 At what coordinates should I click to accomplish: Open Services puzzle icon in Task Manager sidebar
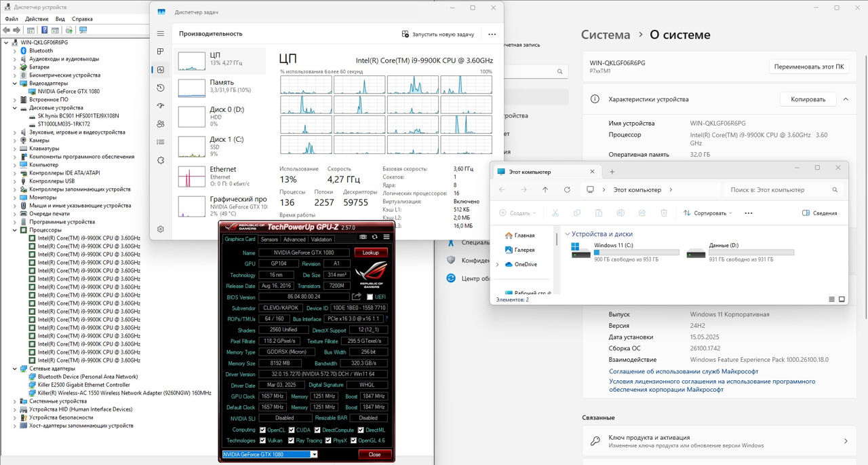[161, 160]
